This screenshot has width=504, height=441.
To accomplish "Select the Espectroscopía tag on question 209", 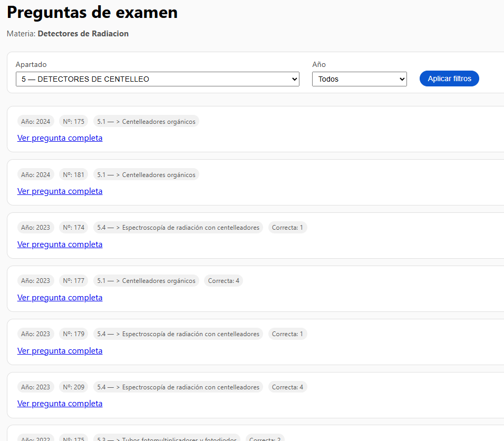I will [178, 387].
